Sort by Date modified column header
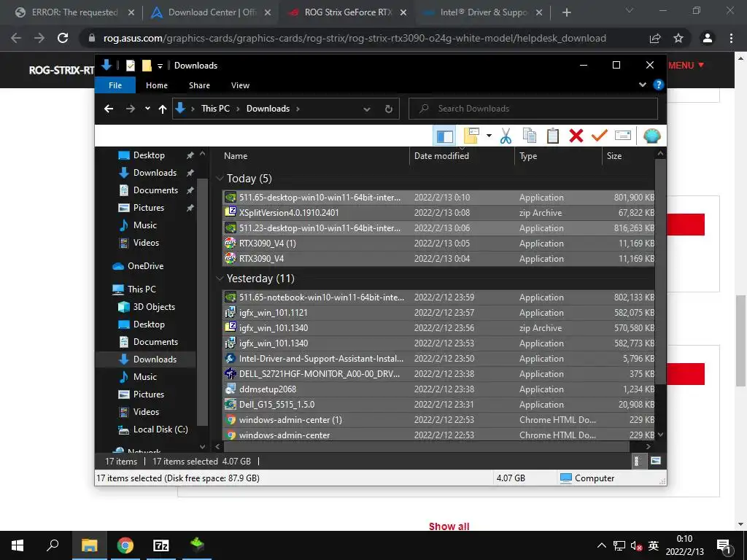Image resolution: width=747 pixels, height=560 pixels. point(441,156)
